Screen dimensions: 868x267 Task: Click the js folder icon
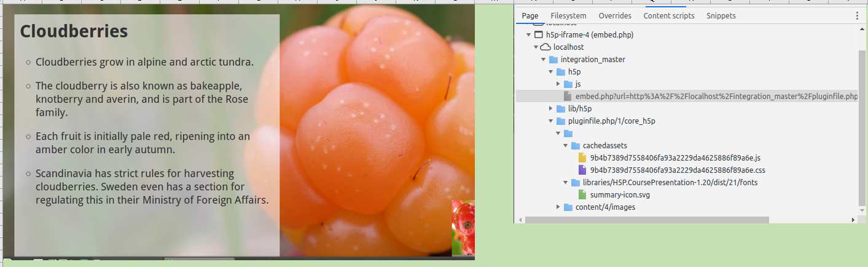[x=568, y=84]
